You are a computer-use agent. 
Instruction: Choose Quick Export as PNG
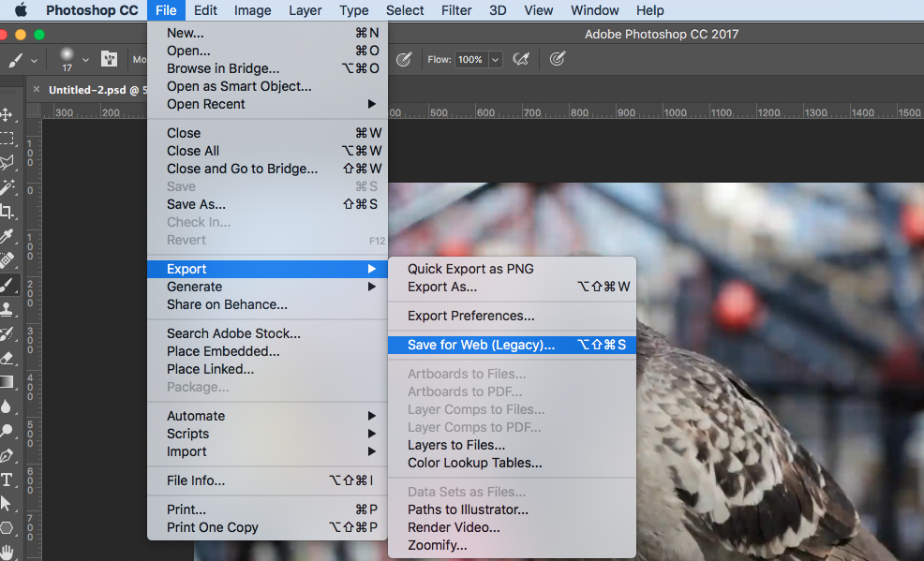pyautogui.click(x=512, y=269)
